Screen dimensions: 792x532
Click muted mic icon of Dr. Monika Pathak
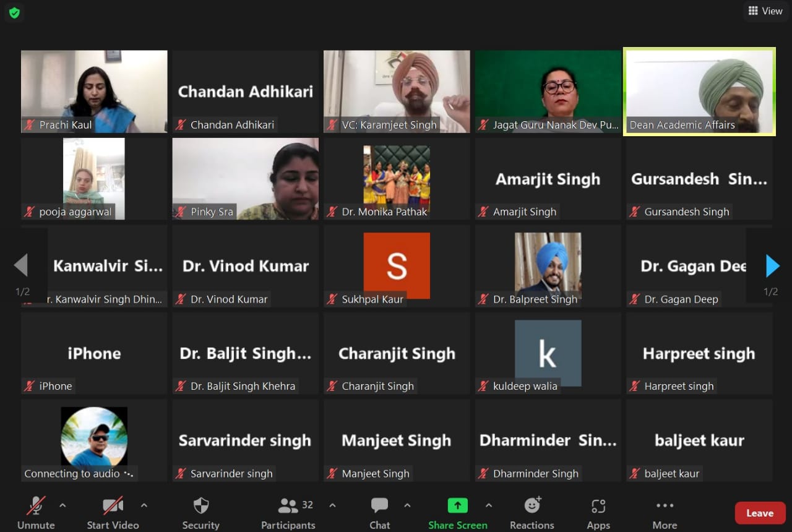pos(332,212)
